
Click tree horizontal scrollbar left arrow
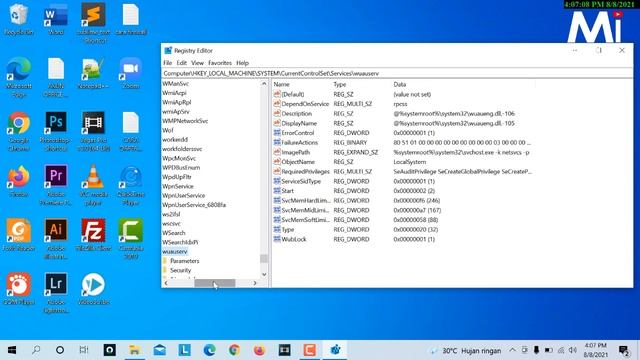tap(166, 283)
